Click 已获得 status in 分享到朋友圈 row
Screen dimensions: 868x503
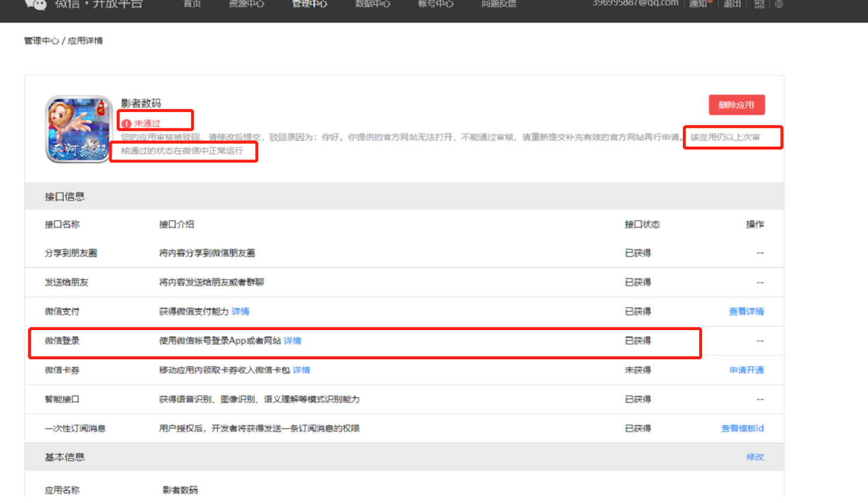click(x=638, y=253)
